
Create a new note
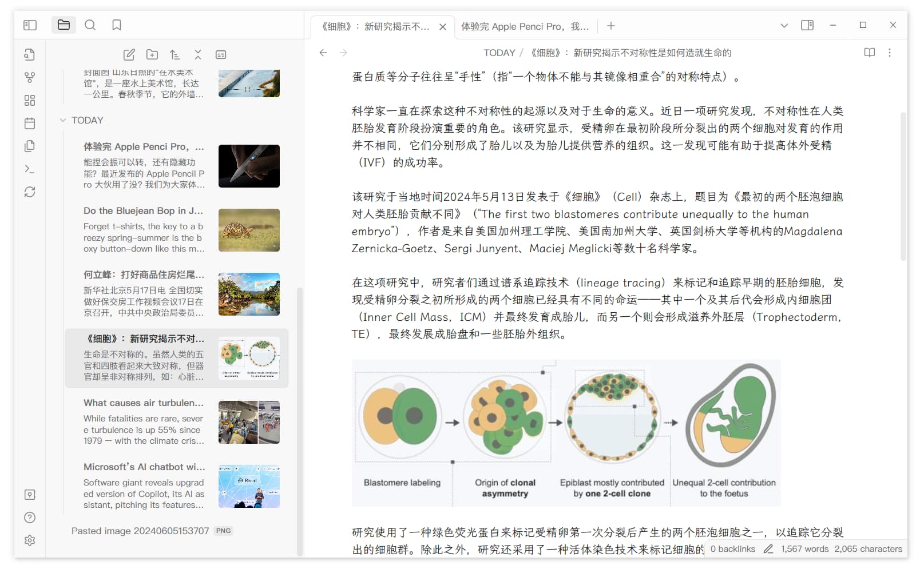pyautogui.click(x=129, y=54)
